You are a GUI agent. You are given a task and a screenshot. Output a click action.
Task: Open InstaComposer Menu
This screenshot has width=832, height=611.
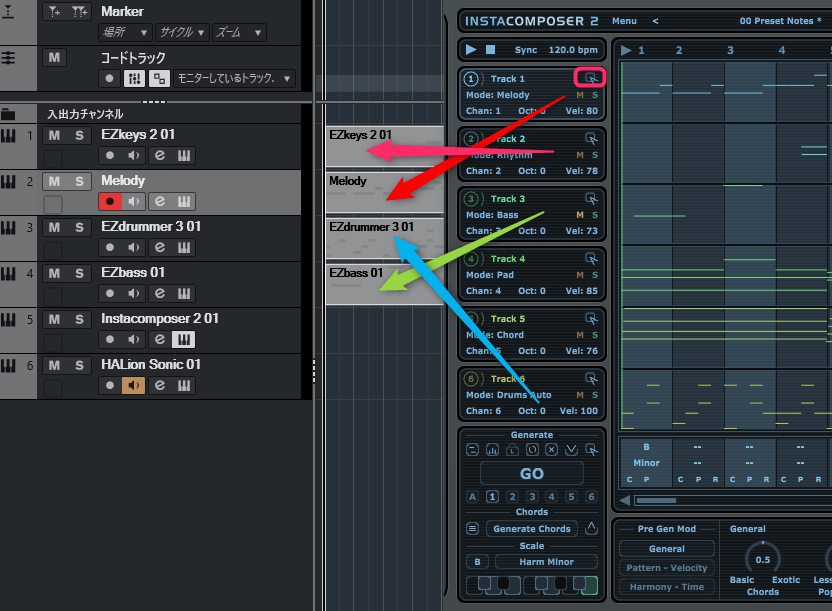[624, 21]
